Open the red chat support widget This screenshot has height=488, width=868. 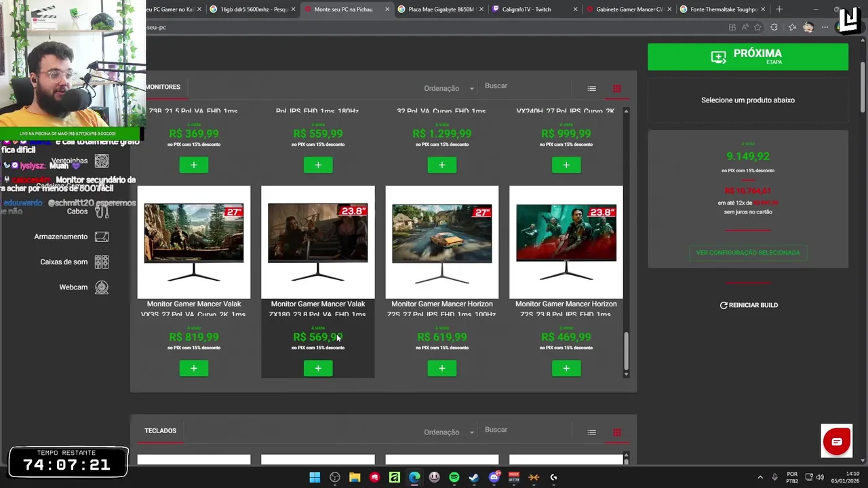(837, 441)
